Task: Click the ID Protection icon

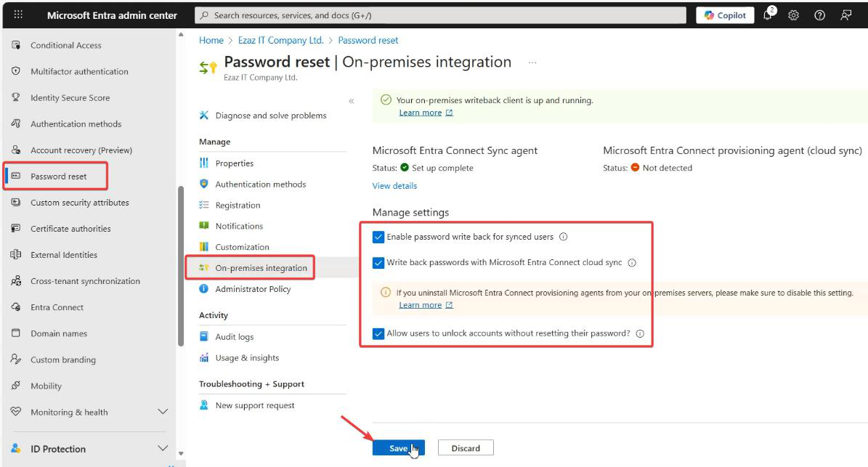Action: [x=15, y=448]
